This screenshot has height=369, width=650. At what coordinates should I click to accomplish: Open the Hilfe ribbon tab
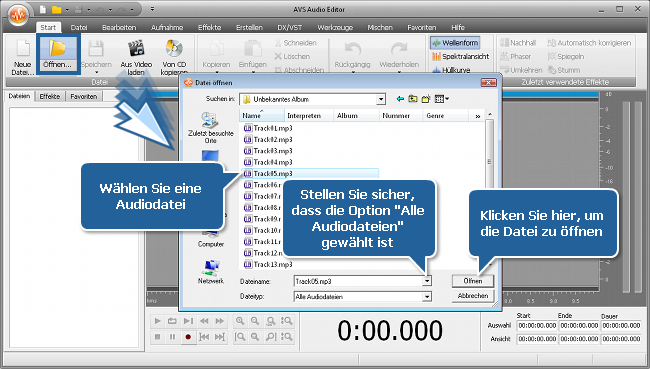458,27
